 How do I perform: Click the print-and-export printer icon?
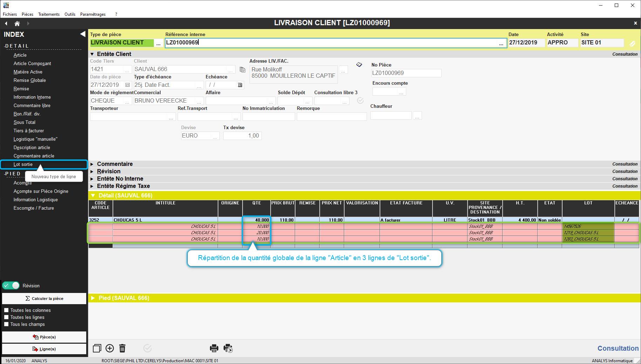click(x=228, y=348)
